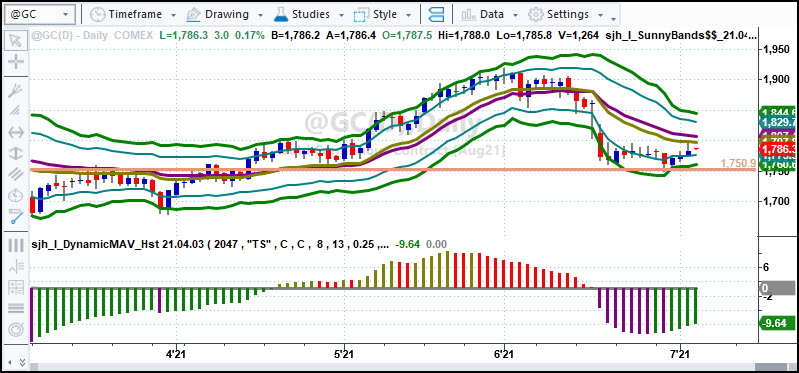Image resolution: width=799 pixels, height=373 pixels.
Task: Select the 1,750.9 horizontal line label
Action: [737, 163]
